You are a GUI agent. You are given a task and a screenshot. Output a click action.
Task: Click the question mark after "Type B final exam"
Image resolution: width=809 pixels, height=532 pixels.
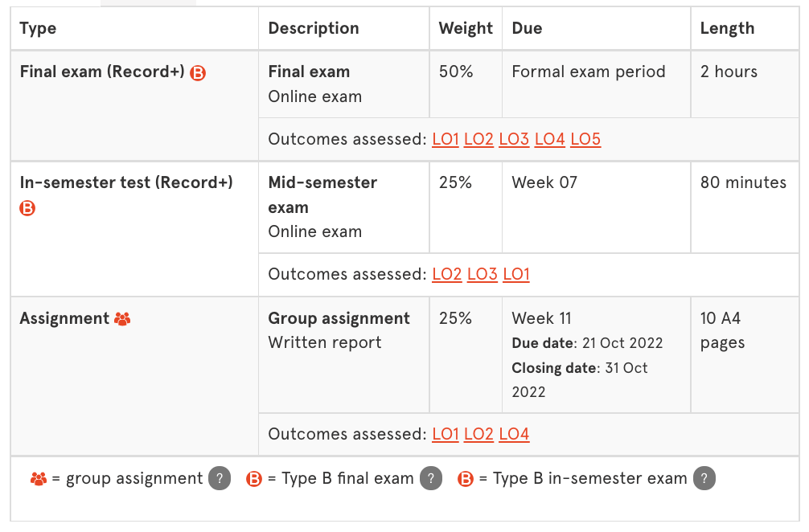[430, 478]
